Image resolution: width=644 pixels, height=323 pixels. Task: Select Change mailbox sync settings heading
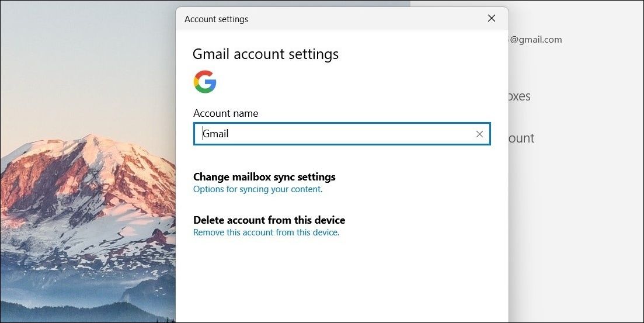point(264,177)
